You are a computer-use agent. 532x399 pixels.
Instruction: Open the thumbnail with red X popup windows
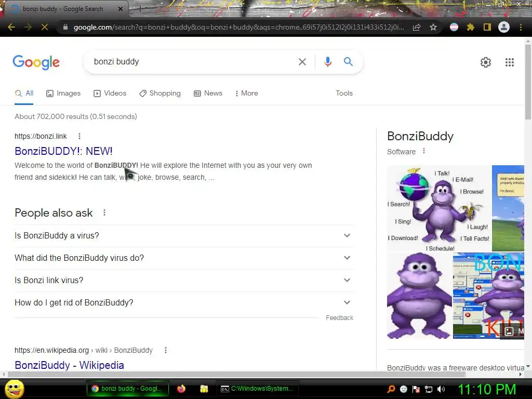pos(488,296)
